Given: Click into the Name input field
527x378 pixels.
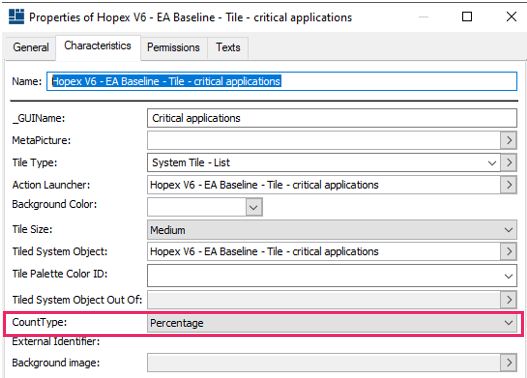Looking at the screenshot, I should (282, 81).
